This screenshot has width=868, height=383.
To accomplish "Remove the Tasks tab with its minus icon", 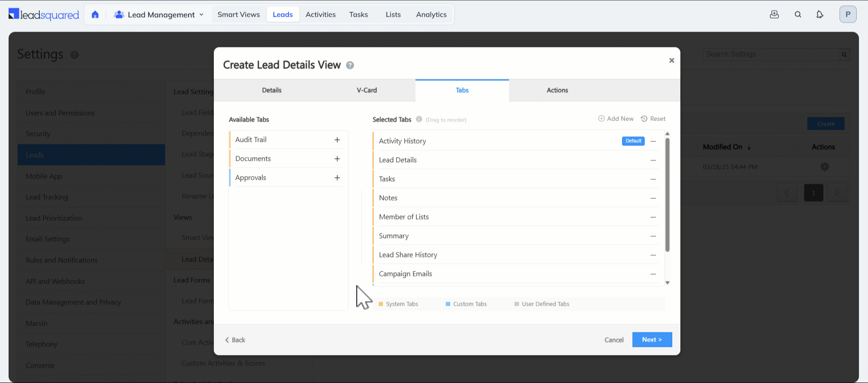I will 653,179.
